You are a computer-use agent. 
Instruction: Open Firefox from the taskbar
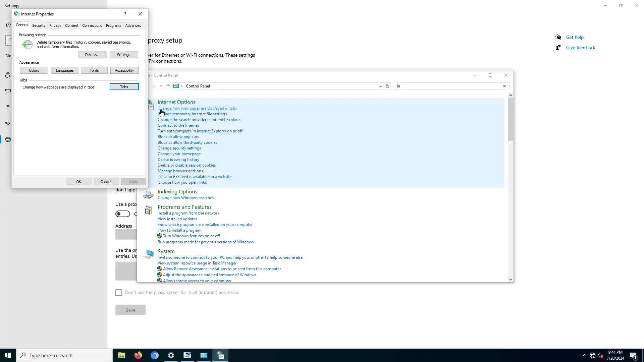[x=138, y=355]
